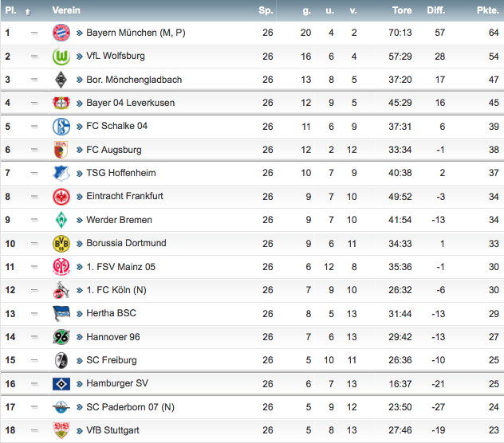This screenshot has width=504, height=443.
Task: Click the Hamburger SV blue emblem
Action: click(61, 383)
